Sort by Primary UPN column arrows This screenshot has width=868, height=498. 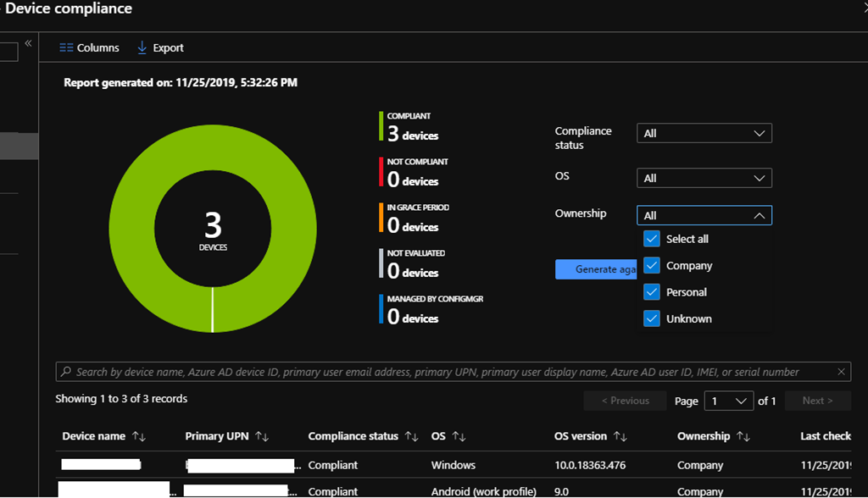click(262, 437)
